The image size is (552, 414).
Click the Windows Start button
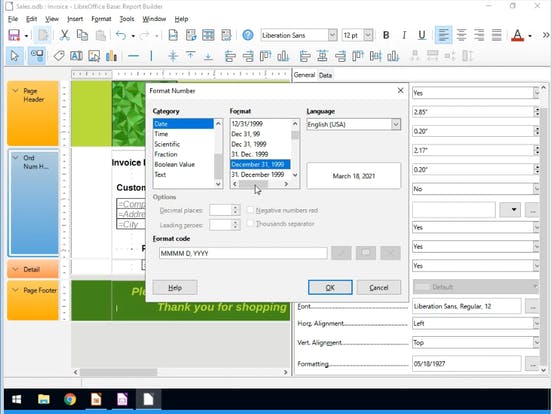(17, 399)
